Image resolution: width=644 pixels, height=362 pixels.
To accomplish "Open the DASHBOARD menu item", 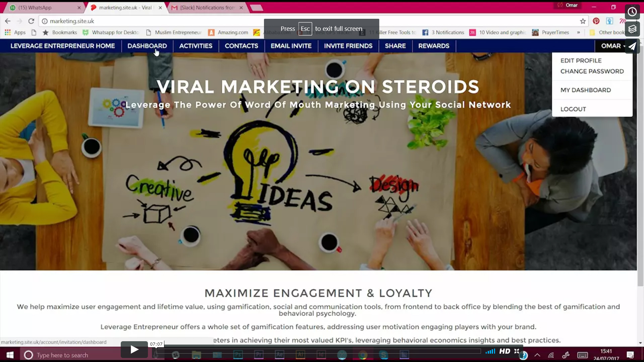I will [147, 46].
